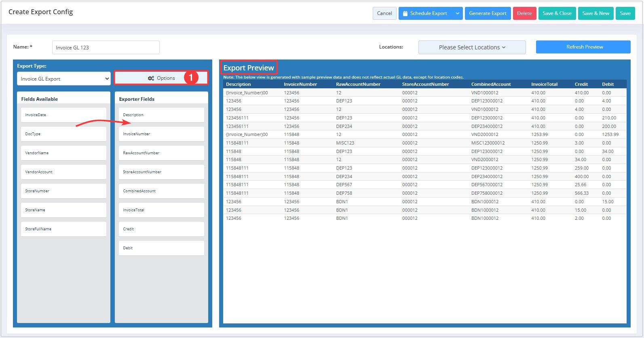Click the InvoiceTotal column header
This screenshot has height=338, width=644.
(544, 84)
